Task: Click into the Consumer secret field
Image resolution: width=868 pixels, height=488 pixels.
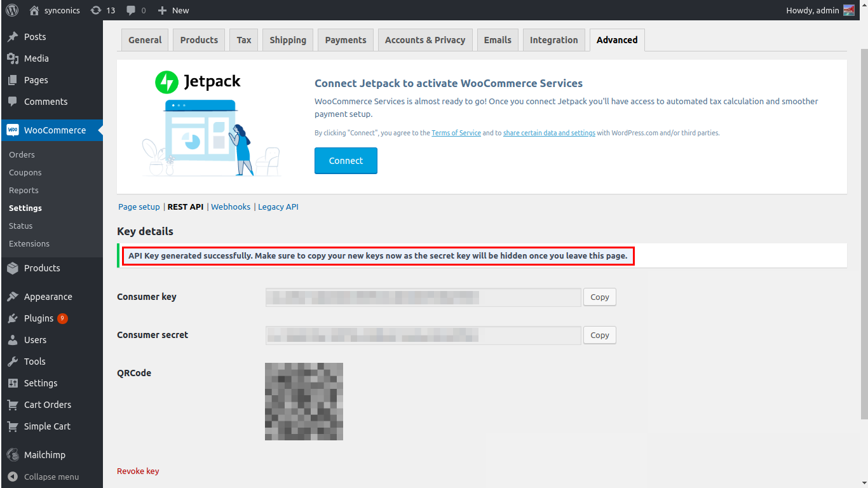Action: tap(423, 335)
